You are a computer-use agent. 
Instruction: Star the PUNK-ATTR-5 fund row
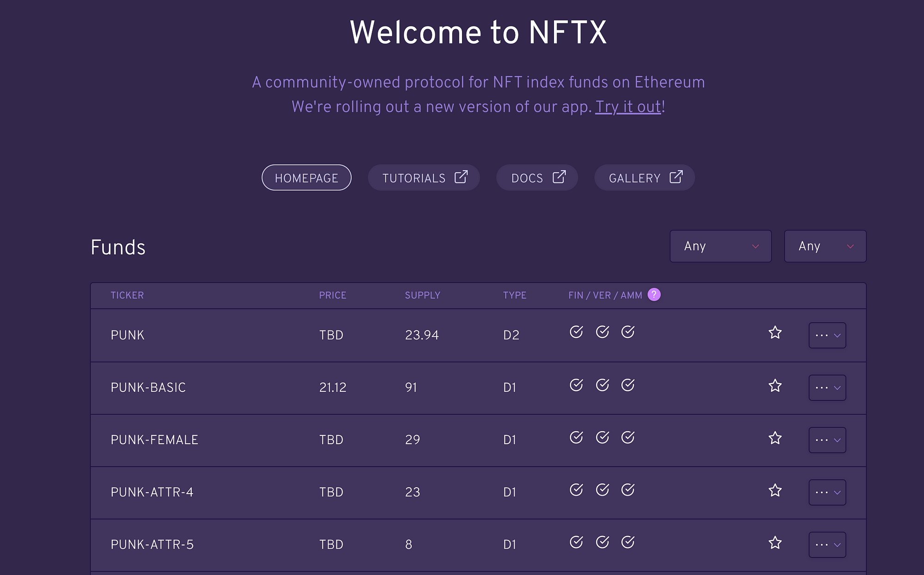click(x=775, y=542)
